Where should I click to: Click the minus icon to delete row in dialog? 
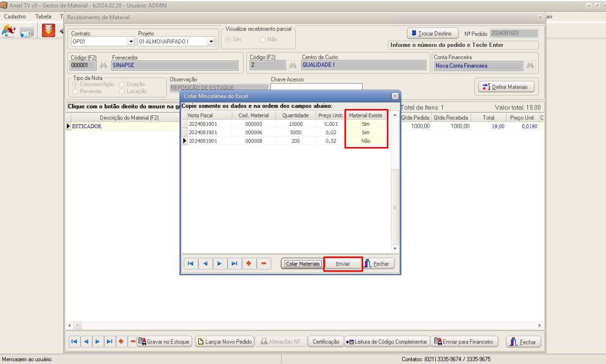263,264
